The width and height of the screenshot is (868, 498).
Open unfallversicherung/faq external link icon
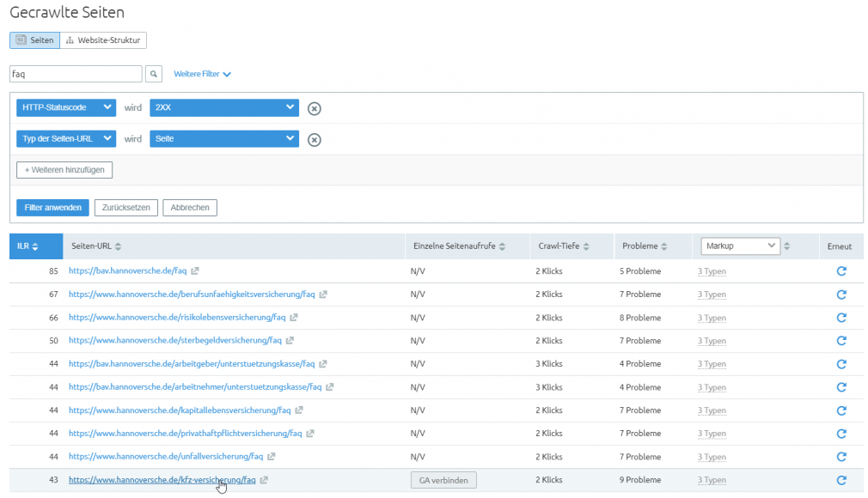point(272,457)
